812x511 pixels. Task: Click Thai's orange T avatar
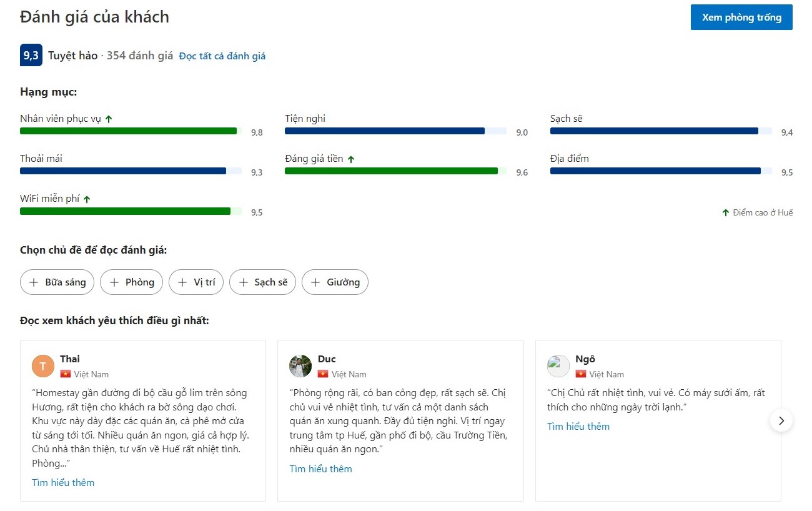[x=43, y=366]
